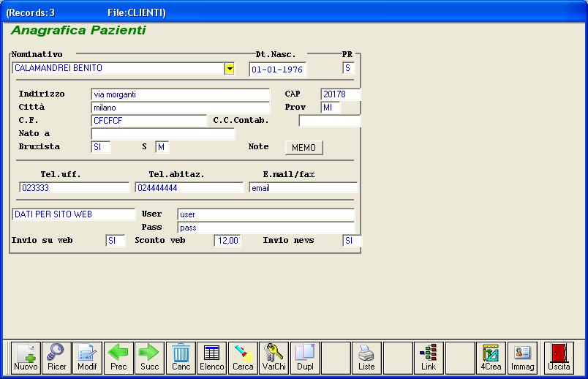Open Liste printer button
The width and height of the screenshot is (588, 379).
[x=366, y=358]
